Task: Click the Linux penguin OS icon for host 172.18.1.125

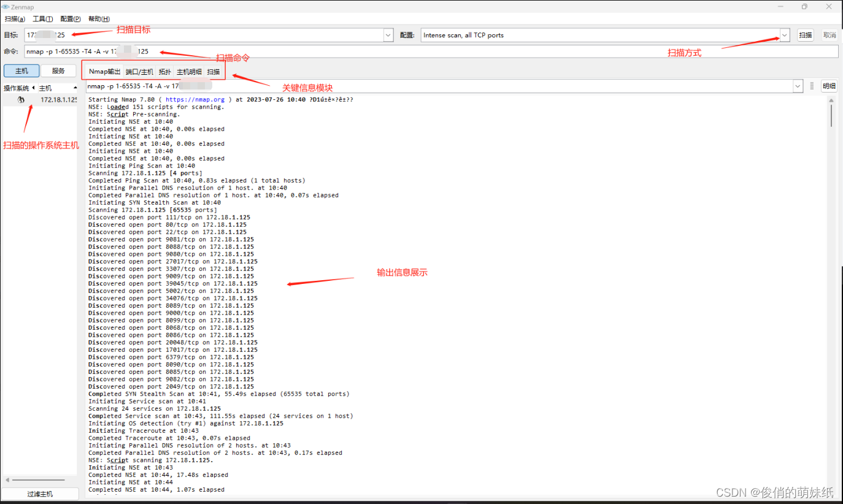Action: pyautogui.click(x=21, y=99)
